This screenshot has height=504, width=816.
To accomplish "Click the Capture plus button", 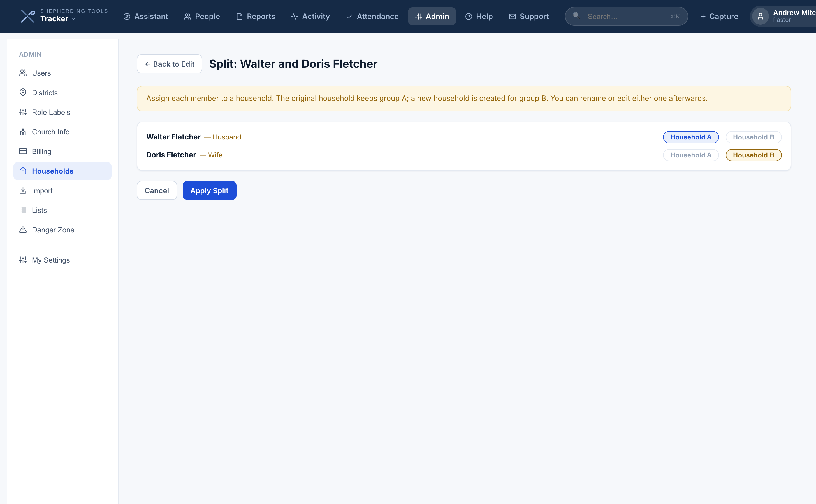I will [719, 16].
